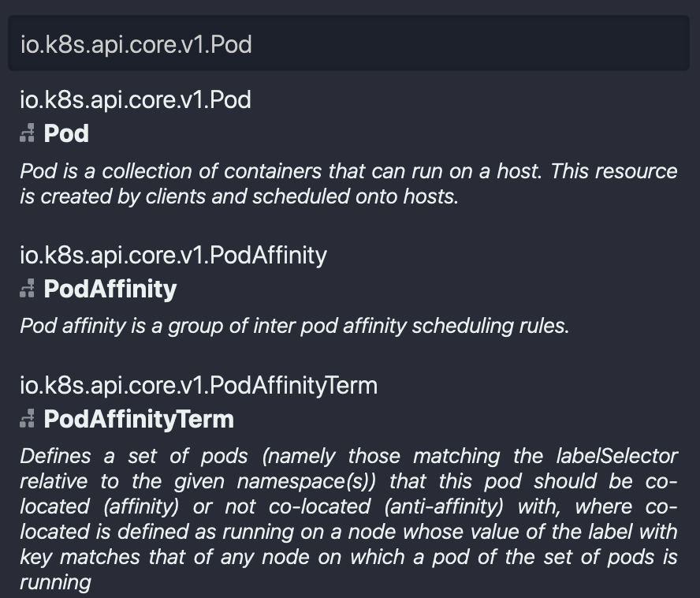Click the PodAffinityTerm description paragraph
The width and height of the screenshot is (700, 598).
click(x=348, y=519)
